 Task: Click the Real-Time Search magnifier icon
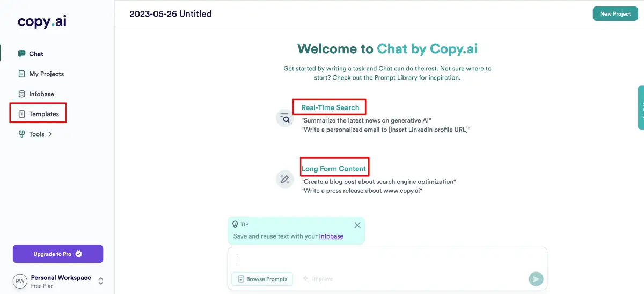click(285, 118)
